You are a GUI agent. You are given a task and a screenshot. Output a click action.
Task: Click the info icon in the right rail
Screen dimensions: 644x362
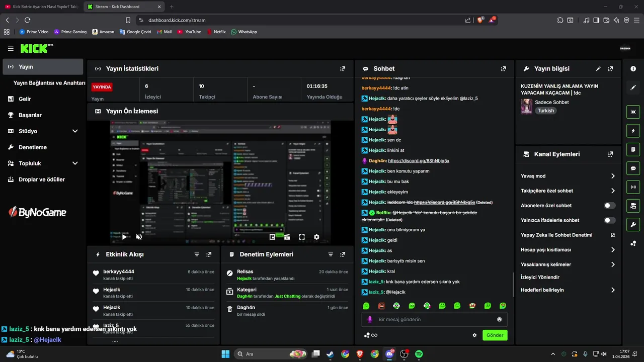point(633,68)
